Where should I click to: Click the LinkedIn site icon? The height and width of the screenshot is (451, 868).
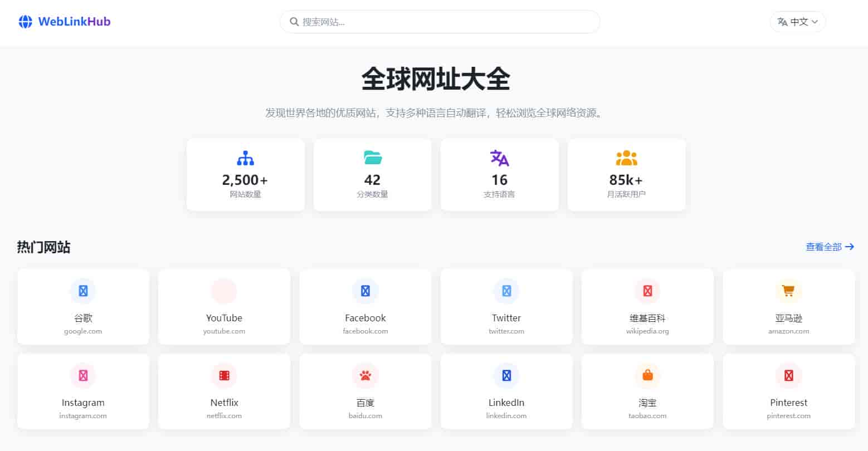tap(506, 376)
